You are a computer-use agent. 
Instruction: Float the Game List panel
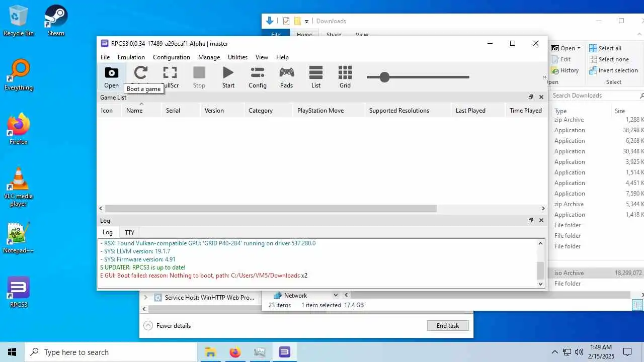(530, 97)
